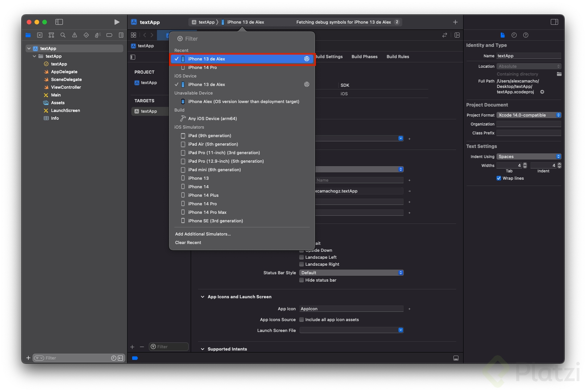Click the related items grid icon
The height and width of the screenshot is (392, 586).
[x=134, y=35]
